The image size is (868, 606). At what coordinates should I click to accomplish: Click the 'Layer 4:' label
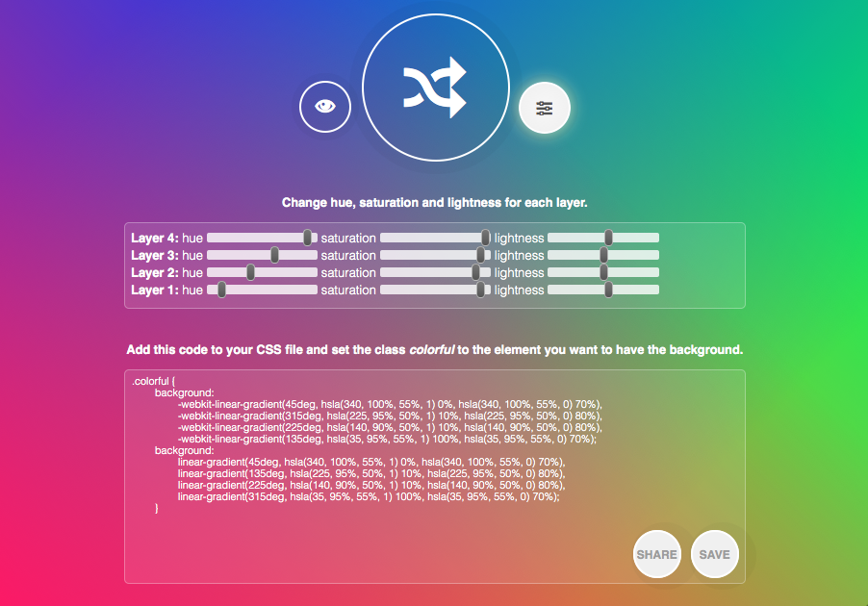[x=154, y=238]
